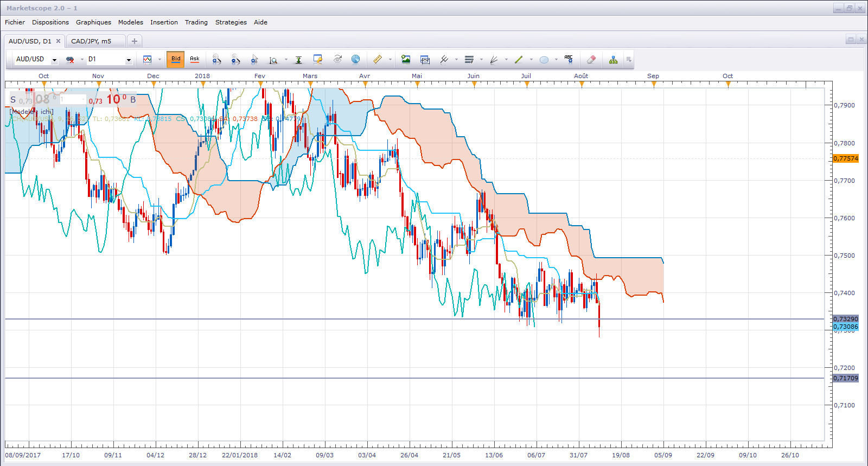868x466 pixels.
Task: Open the Strategies menu
Action: click(231, 22)
